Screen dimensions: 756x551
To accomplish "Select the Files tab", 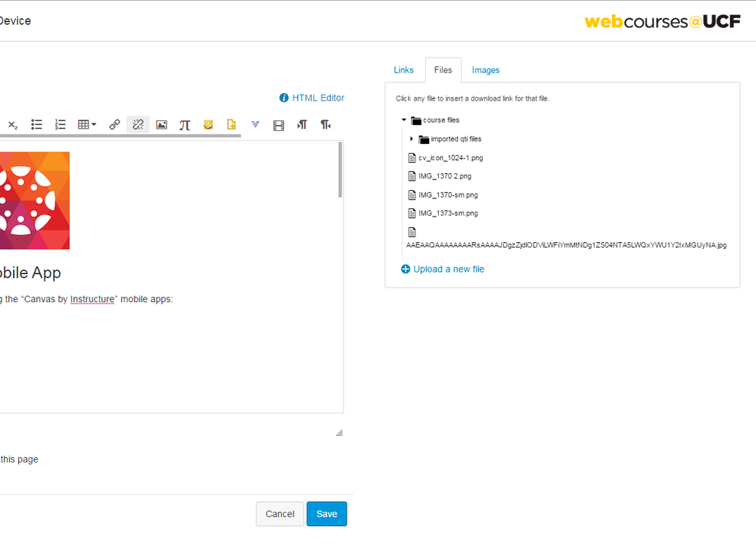I will [x=443, y=70].
